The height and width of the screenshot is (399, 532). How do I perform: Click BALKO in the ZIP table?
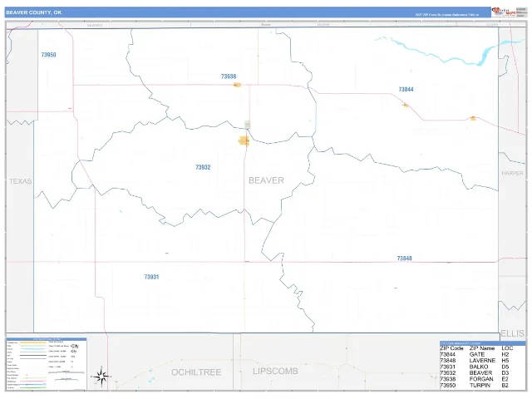tap(479, 367)
